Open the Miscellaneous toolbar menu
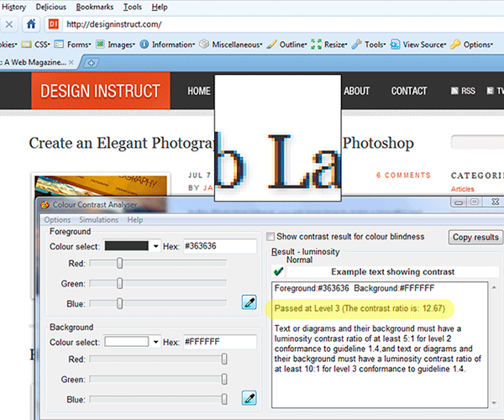 [x=237, y=45]
